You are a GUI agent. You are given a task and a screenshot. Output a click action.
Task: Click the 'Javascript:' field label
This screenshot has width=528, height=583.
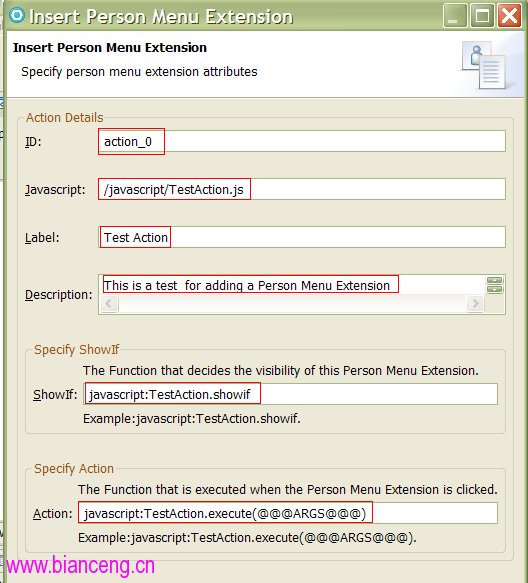point(55,190)
